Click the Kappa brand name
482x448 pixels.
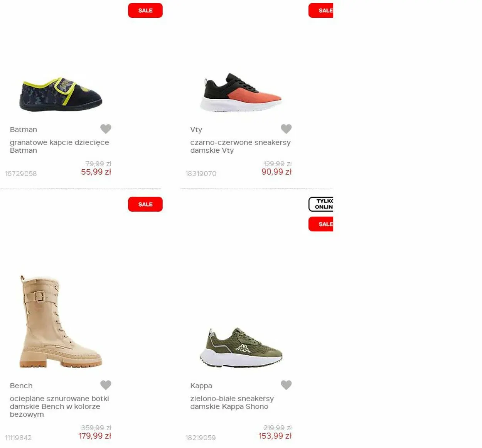click(x=201, y=386)
